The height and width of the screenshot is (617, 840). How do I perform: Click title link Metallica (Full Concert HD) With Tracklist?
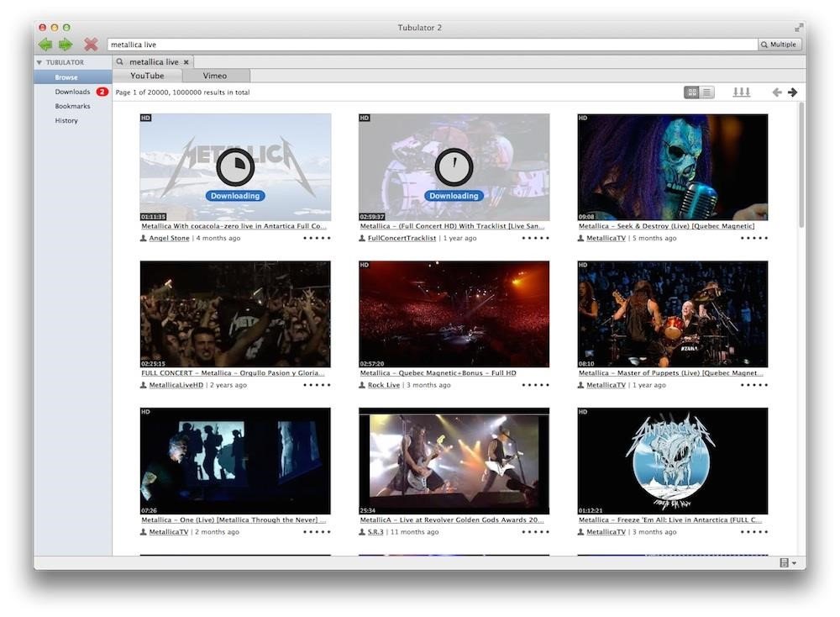[452, 226]
